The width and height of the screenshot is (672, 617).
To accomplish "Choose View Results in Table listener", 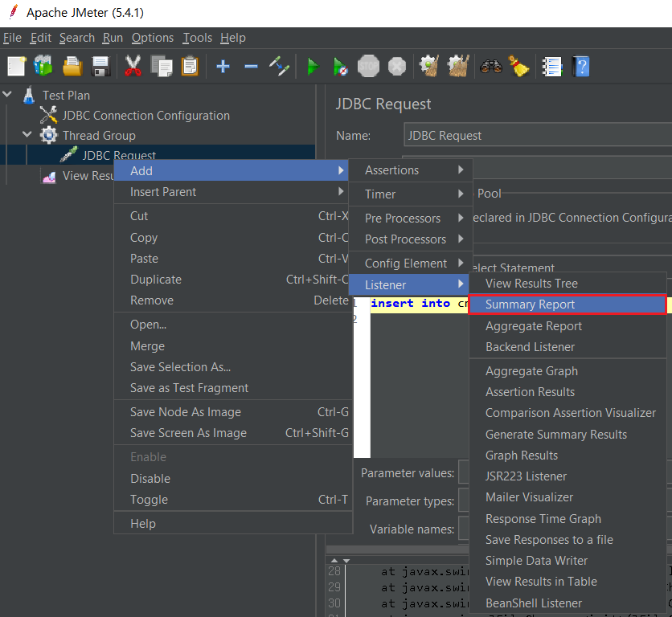I will pyautogui.click(x=568, y=582).
